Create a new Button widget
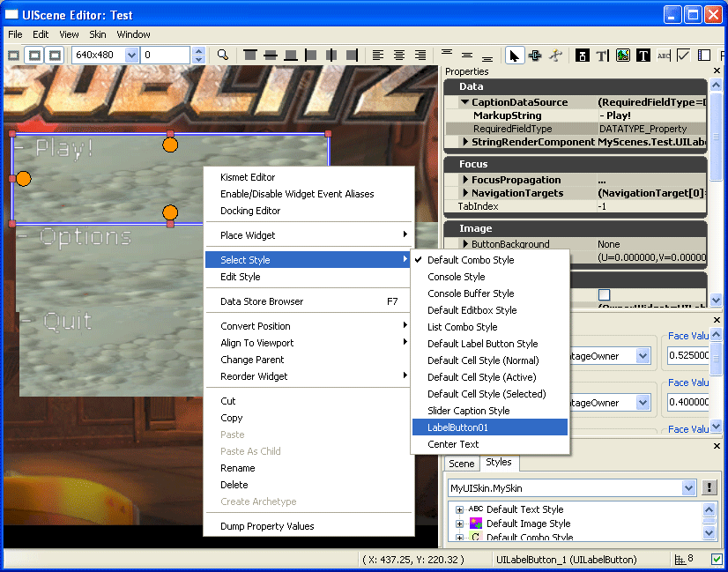 (x=583, y=55)
